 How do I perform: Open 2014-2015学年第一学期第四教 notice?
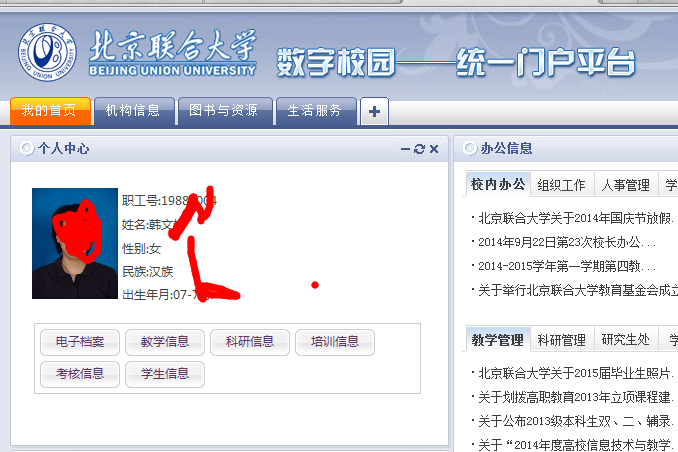click(566, 266)
